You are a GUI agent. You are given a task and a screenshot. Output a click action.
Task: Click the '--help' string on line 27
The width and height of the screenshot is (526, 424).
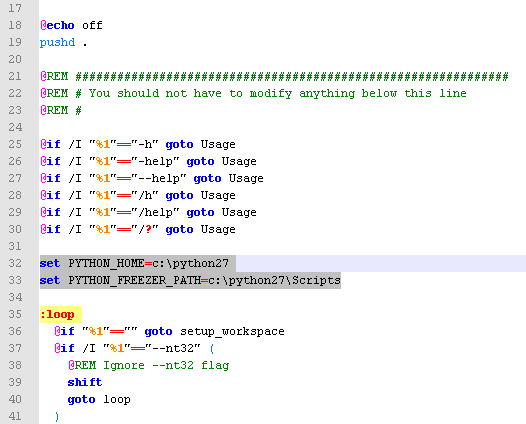pos(159,178)
